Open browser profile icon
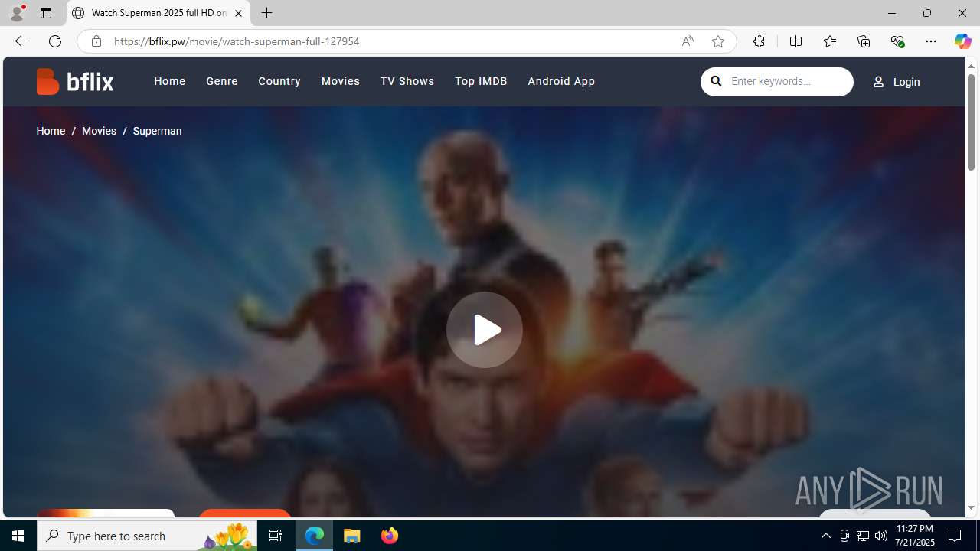The height and width of the screenshot is (551, 980). (17, 13)
